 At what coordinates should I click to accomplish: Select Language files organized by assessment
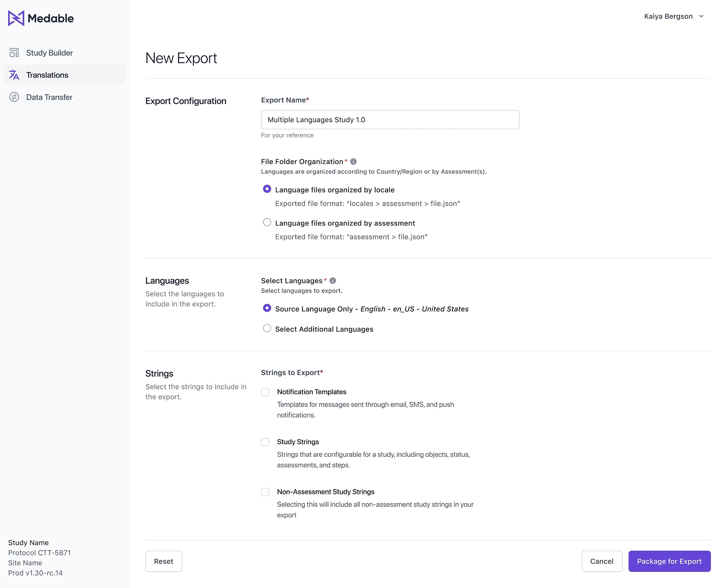[x=267, y=223]
